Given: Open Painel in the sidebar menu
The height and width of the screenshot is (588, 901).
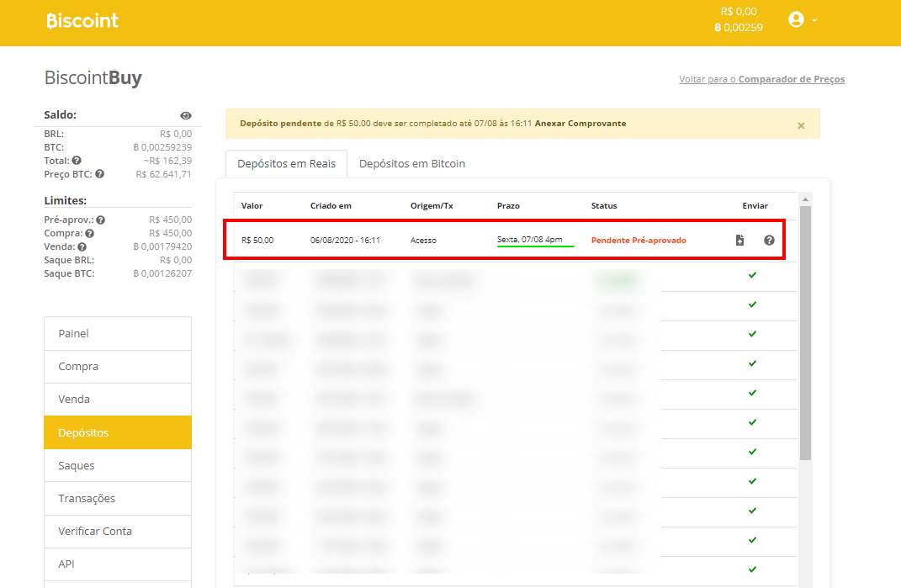Looking at the screenshot, I should click(118, 333).
